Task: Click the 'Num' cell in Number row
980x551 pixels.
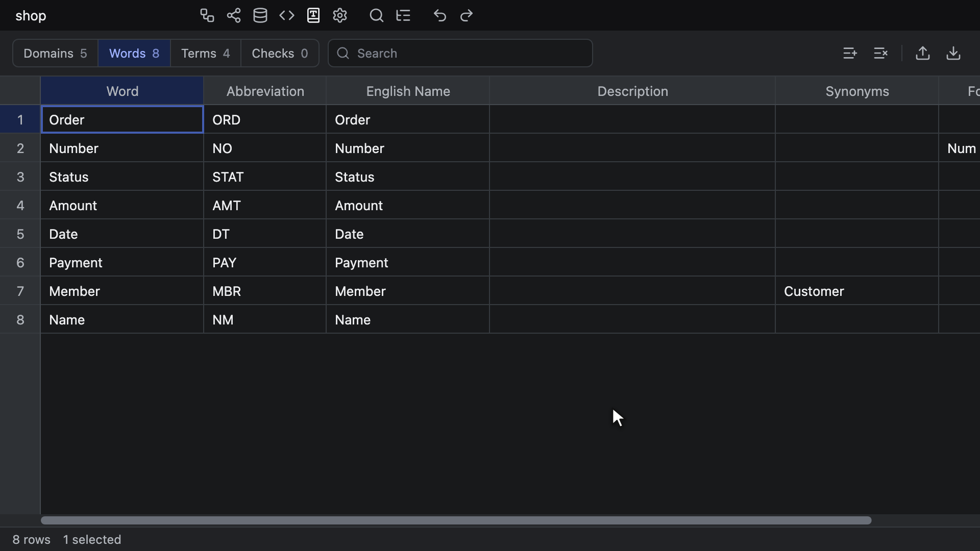Action: click(960, 148)
